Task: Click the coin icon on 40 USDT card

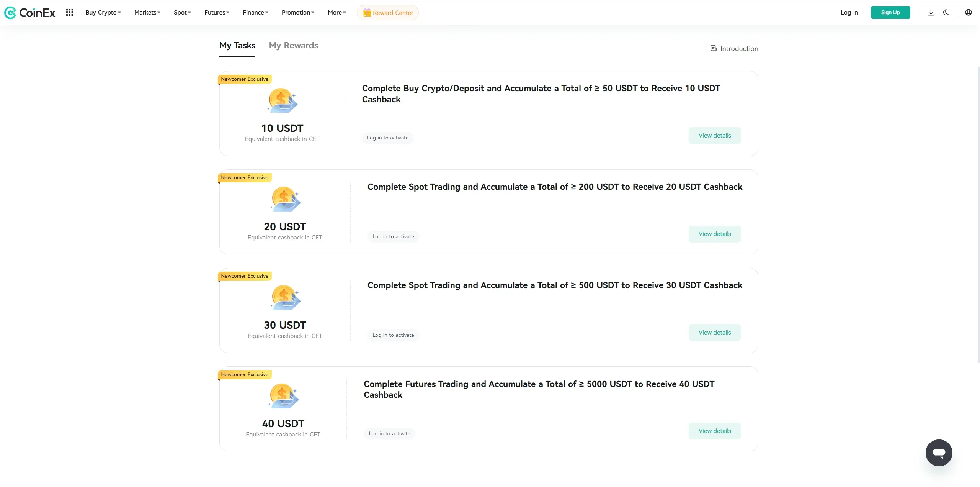Action: coord(283,396)
